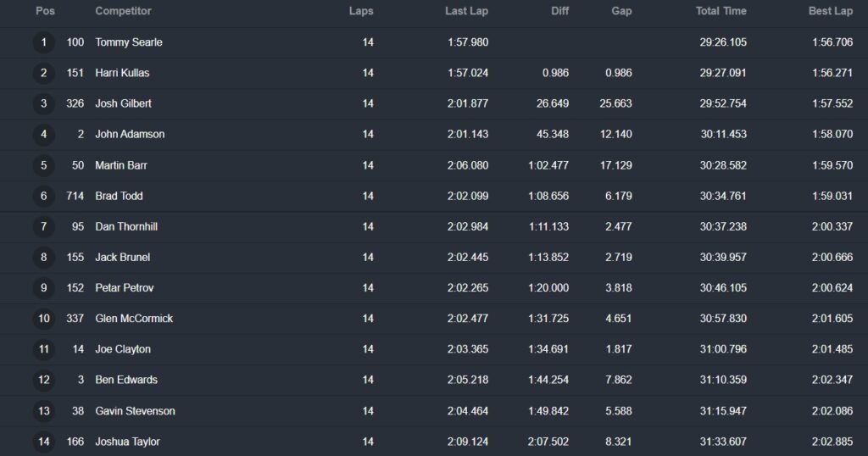
Task: Sort by Last Lap column header
Action: tap(466, 11)
